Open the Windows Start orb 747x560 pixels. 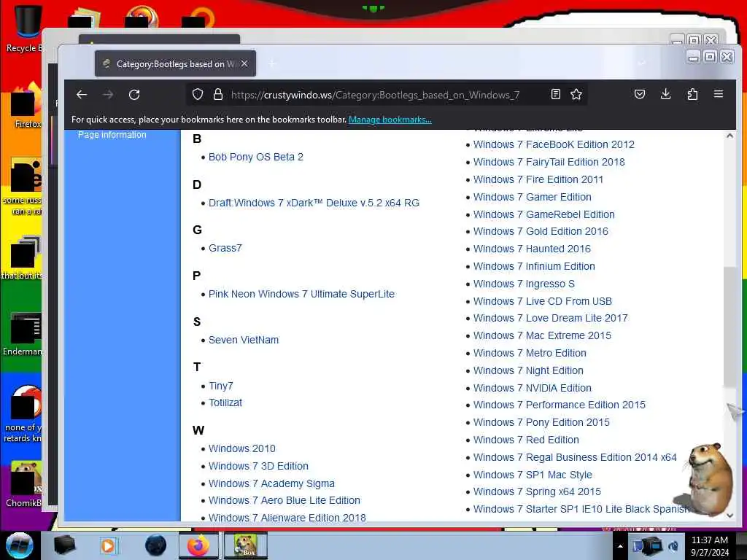click(x=20, y=545)
